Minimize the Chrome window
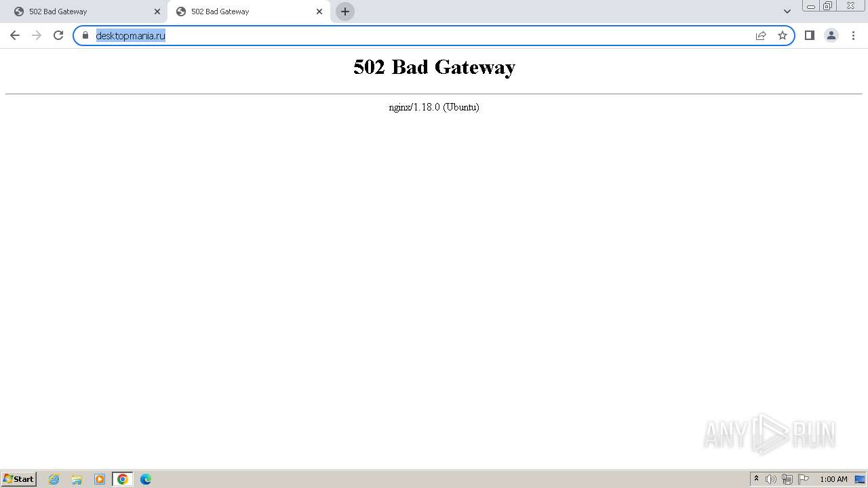868x488 pixels. point(811,6)
